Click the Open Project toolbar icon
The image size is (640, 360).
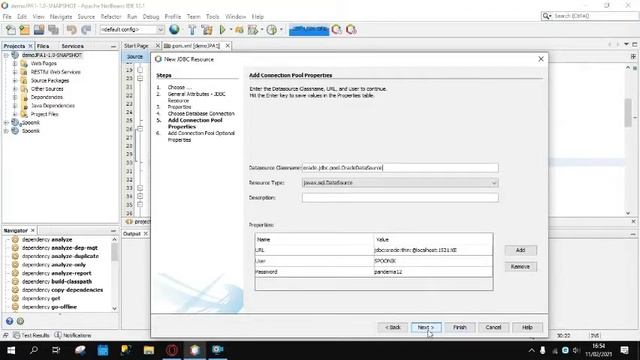coord(39,30)
